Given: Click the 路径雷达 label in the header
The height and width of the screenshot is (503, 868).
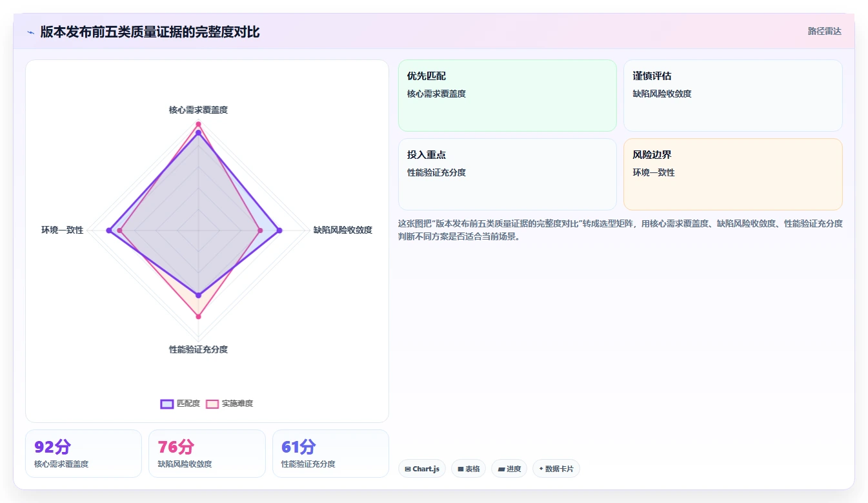Looking at the screenshot, I should click(825, 31).
